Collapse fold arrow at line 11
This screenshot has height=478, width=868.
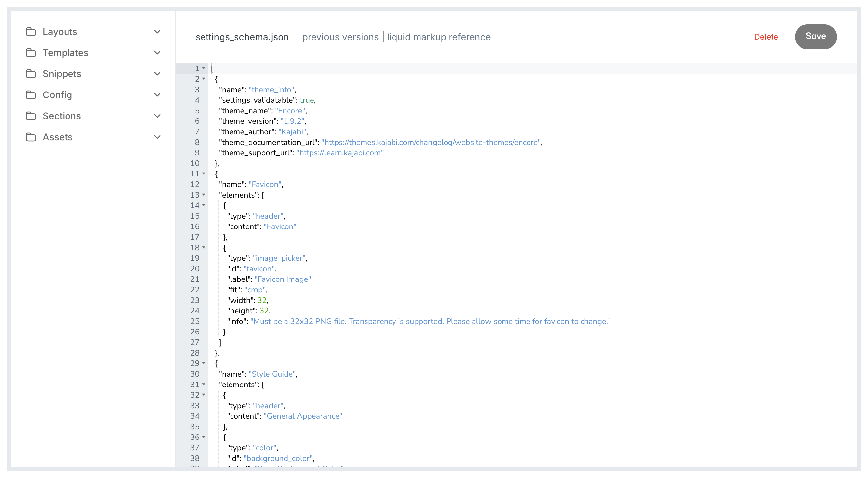coord(204,174)
